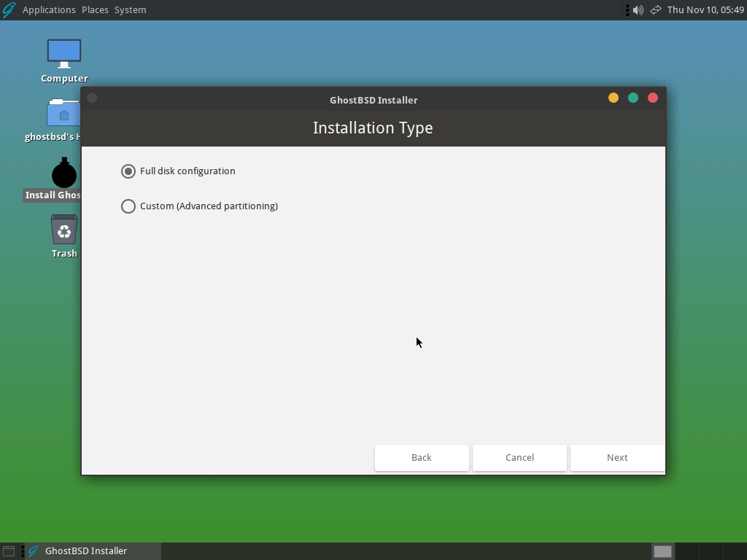Switch to the first workspace in the switcher
747x560 pixels.
click(x=662, y=551)
